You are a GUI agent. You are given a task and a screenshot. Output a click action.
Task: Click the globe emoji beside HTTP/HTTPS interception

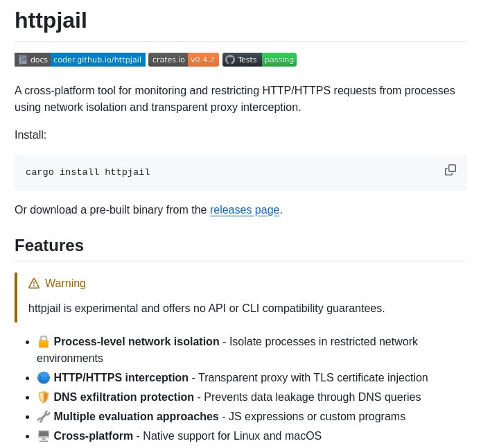pos(44,377)
